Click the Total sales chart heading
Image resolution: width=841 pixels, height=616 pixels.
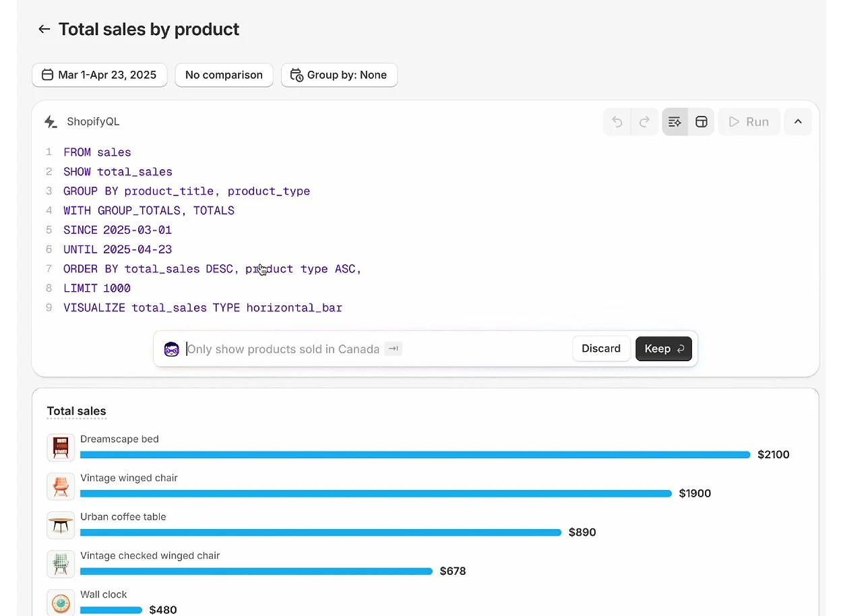pos(76,411)
